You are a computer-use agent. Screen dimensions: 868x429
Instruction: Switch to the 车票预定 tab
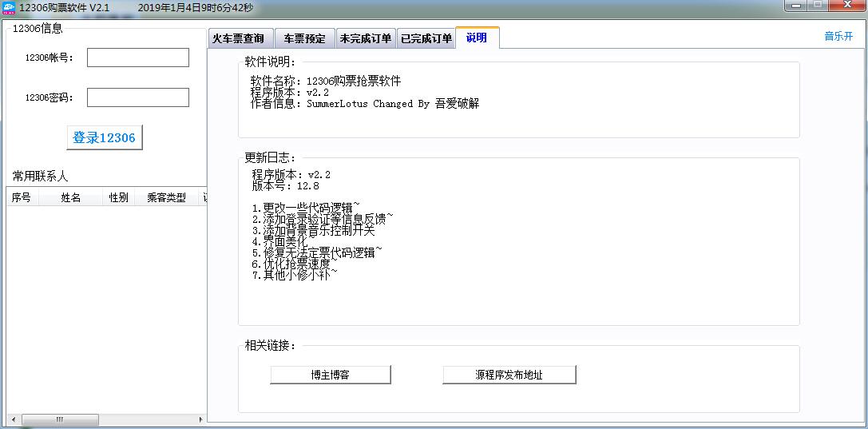[304, 39]
